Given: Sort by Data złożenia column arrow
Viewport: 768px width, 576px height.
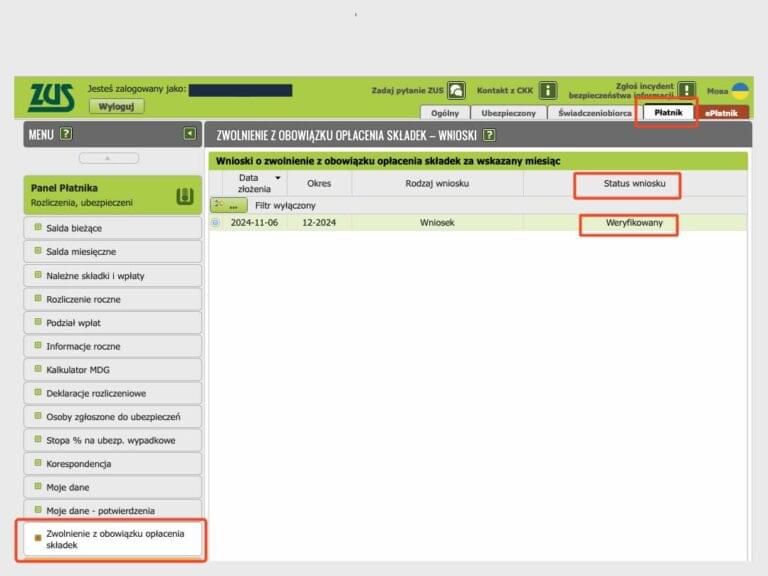Looking at the screenshot, I should tap(277, 177).
